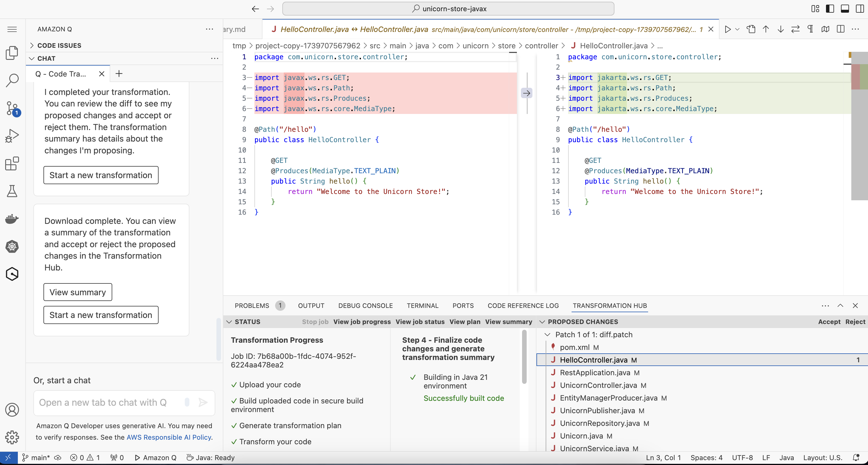Click the View summary button in chat

[77, 292]
